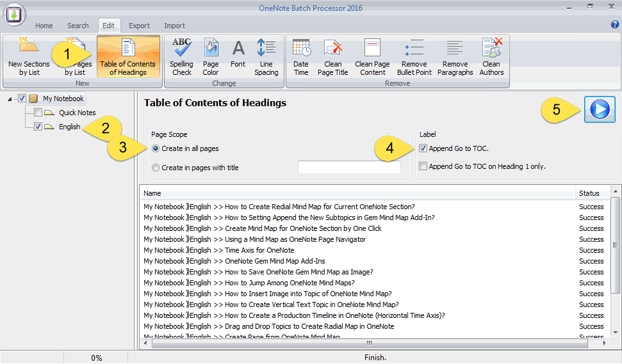Click Success status of Time Axis row
622x364 pixels.
(591, 250)
